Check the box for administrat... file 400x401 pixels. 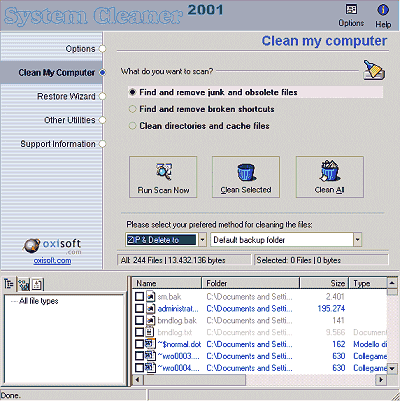[x=139, y=308]
